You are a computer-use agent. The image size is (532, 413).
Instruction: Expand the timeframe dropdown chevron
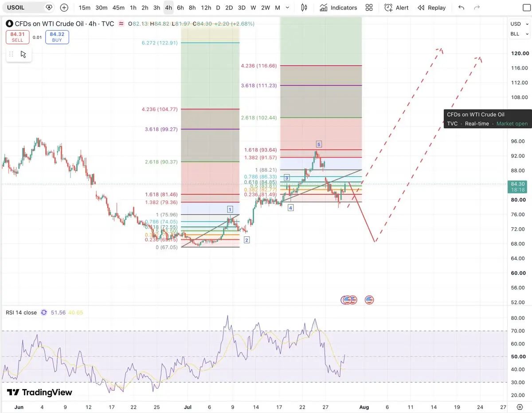288,8
